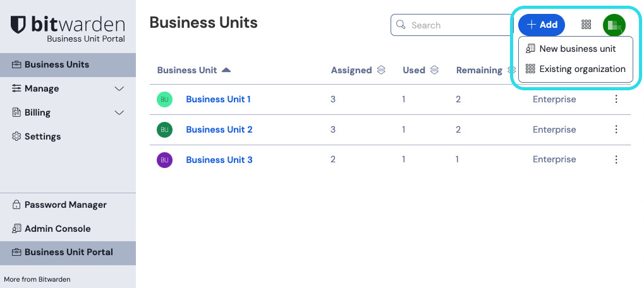Open the app switcher grid icon

[586, 25]
